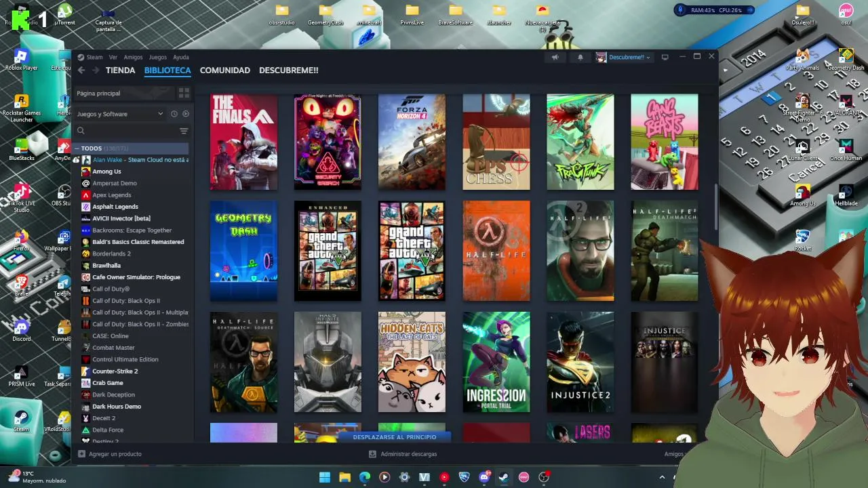Switch to Big Picture mode via the monitor icon
Screen dimensions: 868x488
coord(665,57)
